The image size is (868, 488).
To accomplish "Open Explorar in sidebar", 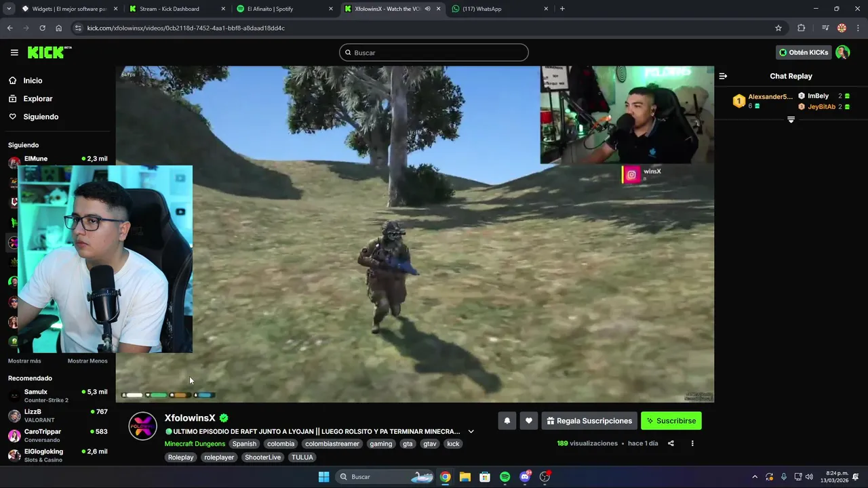I will point(37,99).
